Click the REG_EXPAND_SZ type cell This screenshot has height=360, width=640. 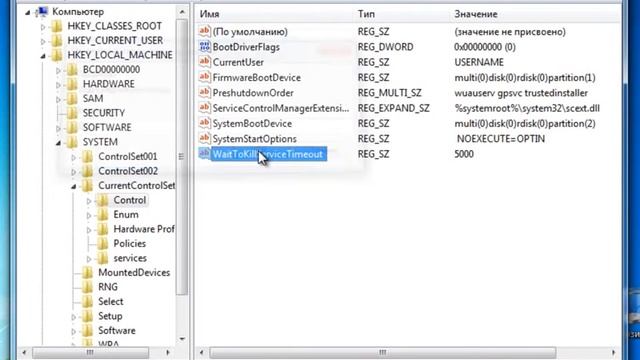click(393, 108)
